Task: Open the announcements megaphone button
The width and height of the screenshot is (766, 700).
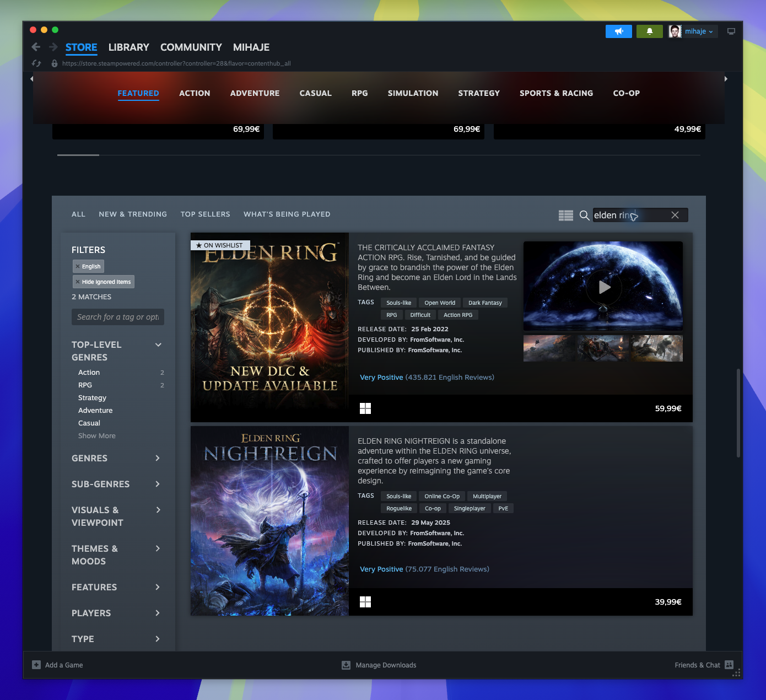Action: (619, 31)
